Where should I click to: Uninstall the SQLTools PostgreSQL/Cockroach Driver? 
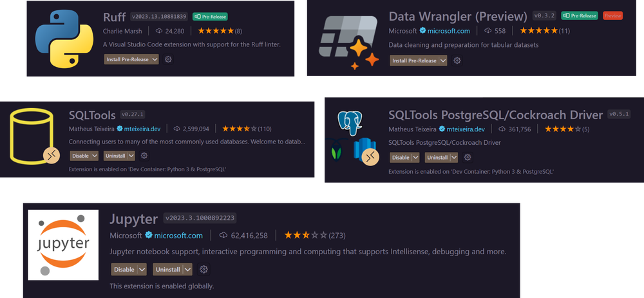coord(437,157)
